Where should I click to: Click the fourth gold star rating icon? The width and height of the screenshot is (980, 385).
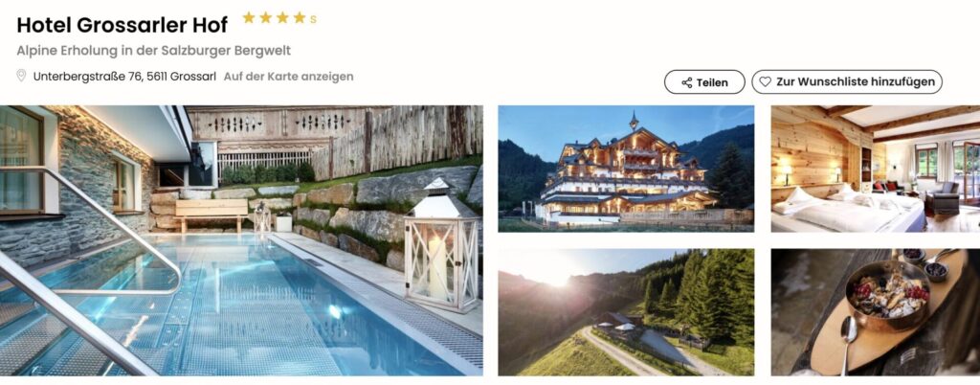click(300, 17)
